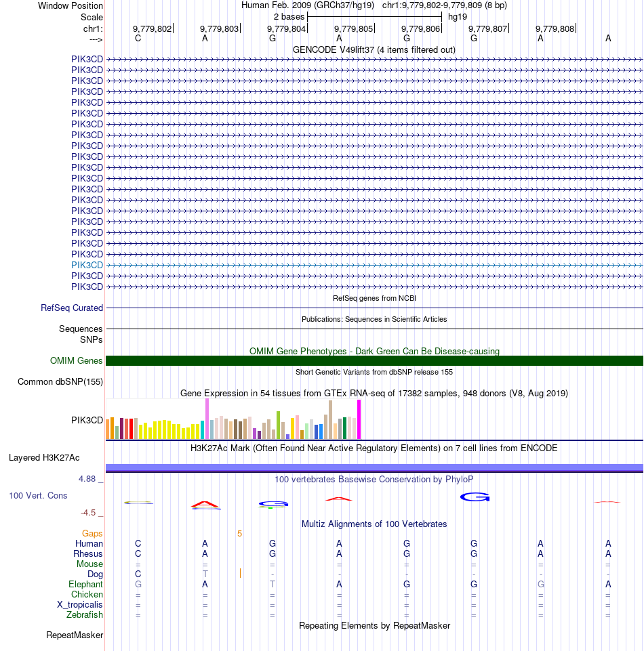Click the Mouse alignment row label
The height and width of the screenshot is (651, 644).
(x=89, y=564)
